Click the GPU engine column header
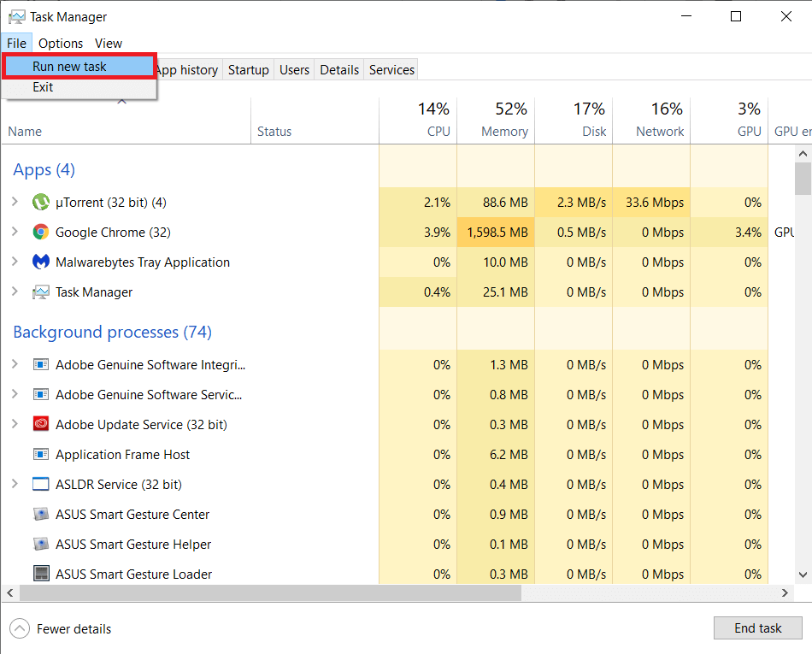The width and height of the screenshot is (812, 654). (x=790, y=121)
